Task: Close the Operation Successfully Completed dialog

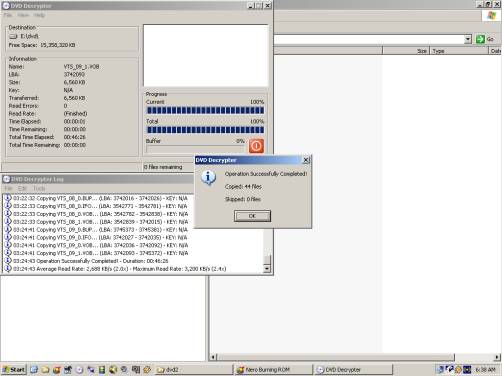Action: pyautogui.click(x=306, y=160)
